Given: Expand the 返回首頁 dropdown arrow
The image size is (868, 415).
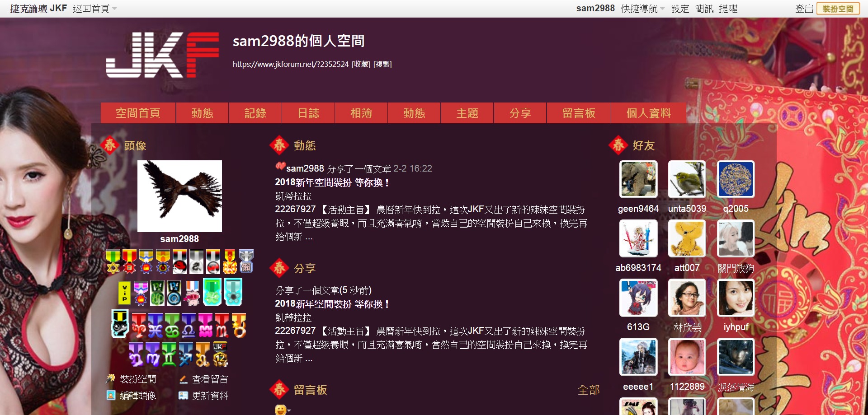Looking at the screenshot, I should click(114, 9).
